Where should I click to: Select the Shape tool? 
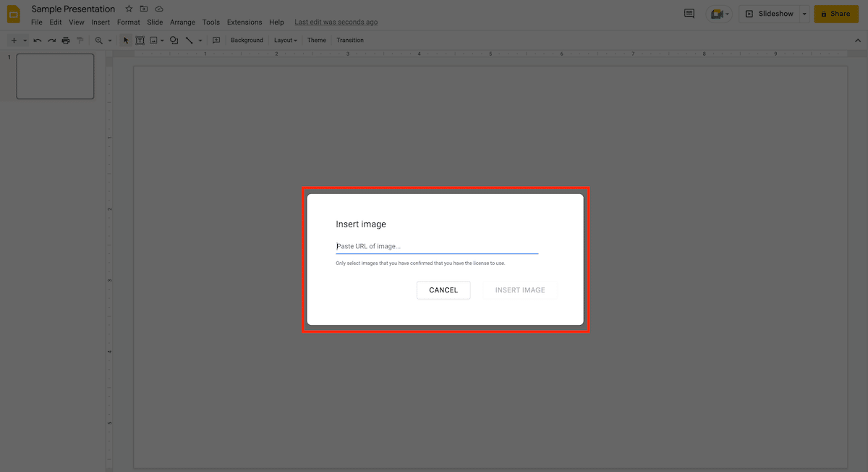[x=174, y=40]
